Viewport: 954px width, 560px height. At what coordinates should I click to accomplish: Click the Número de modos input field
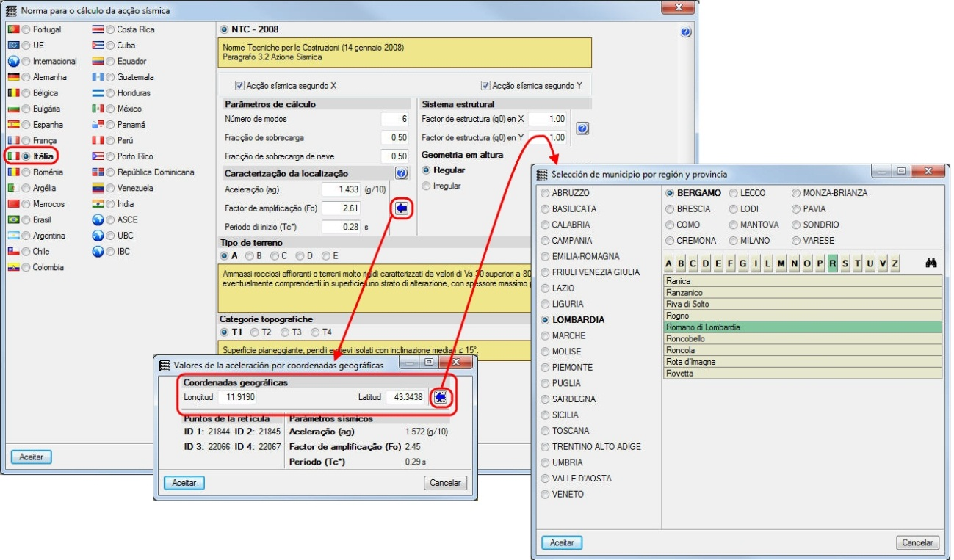(x=395, y=120)
